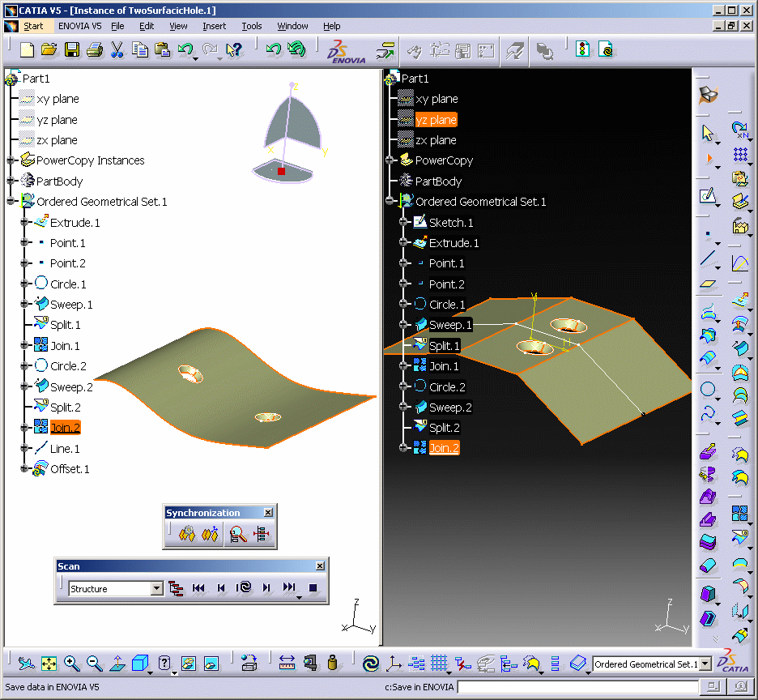Image resolution: width=758 pixels, height=700 pixels.
Task: Expand the PowerCopy Instances node in left tree
Action: (11, 160)
